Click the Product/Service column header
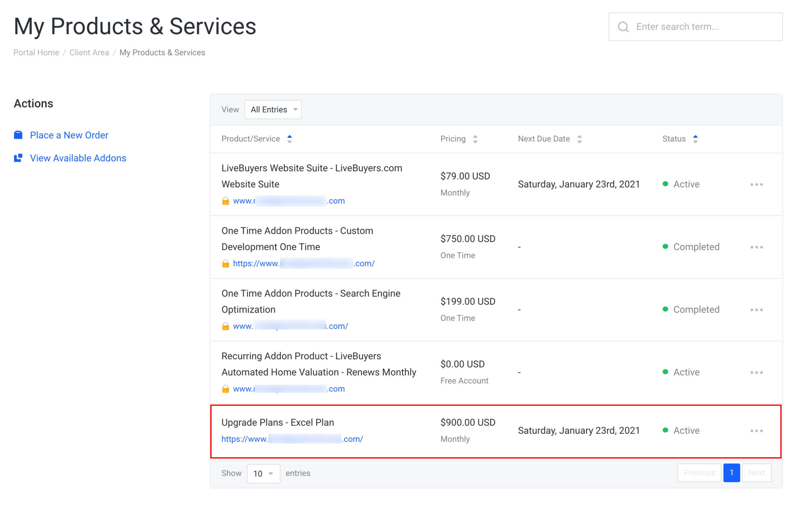Image resolution: width=812 pixels, height=528 pixels. (x=251, y=139)
